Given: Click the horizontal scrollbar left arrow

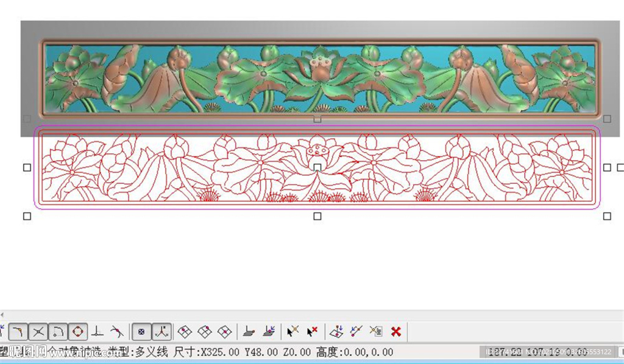Looking at the screenshot, I should pyautogui.click(x=2, y=315).
